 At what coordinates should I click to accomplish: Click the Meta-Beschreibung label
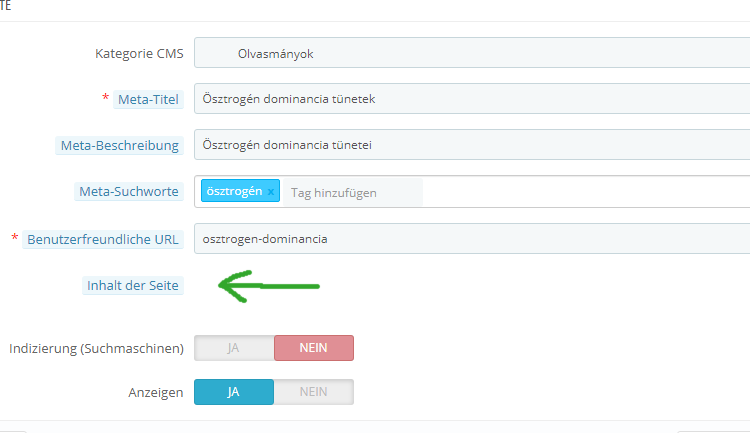coord(120,145)
